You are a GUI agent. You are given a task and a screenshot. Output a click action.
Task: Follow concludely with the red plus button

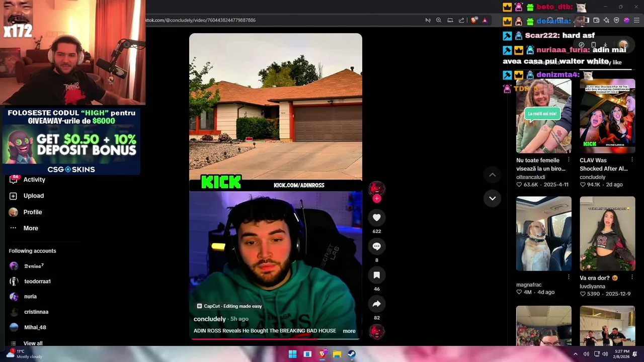pos(376,199)
